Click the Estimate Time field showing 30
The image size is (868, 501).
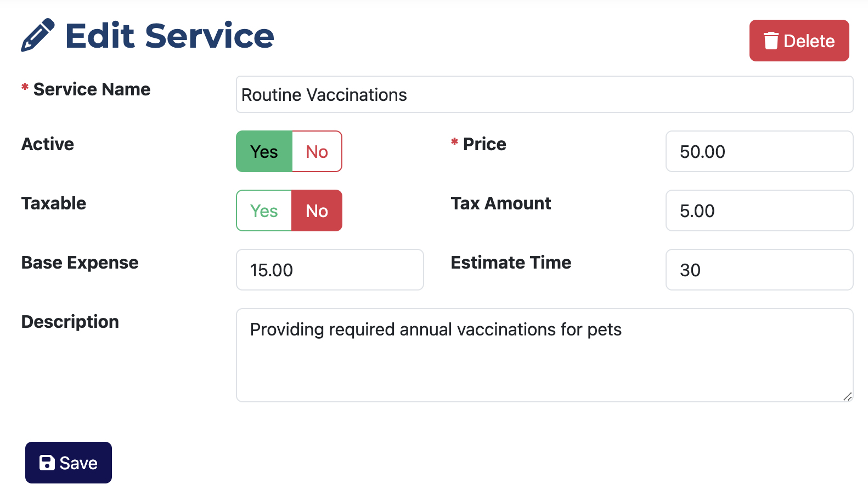[759, 270]
